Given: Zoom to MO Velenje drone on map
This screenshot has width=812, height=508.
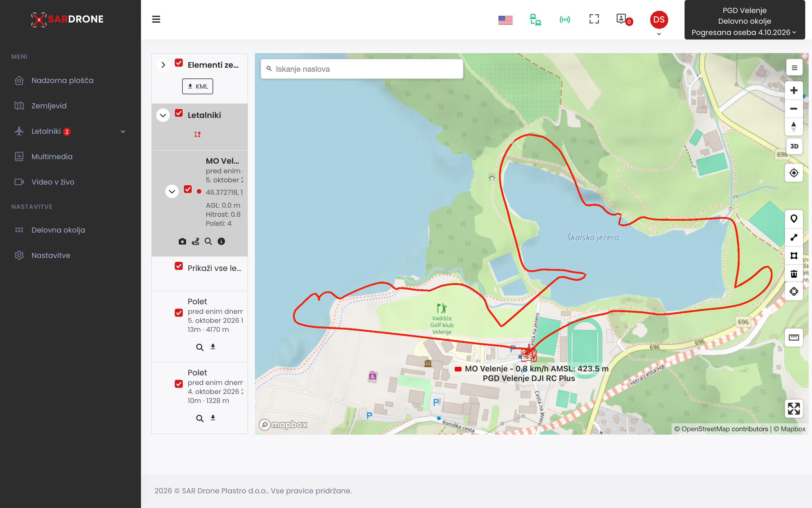Looking at the screenshot, I should tap(208, 241).
